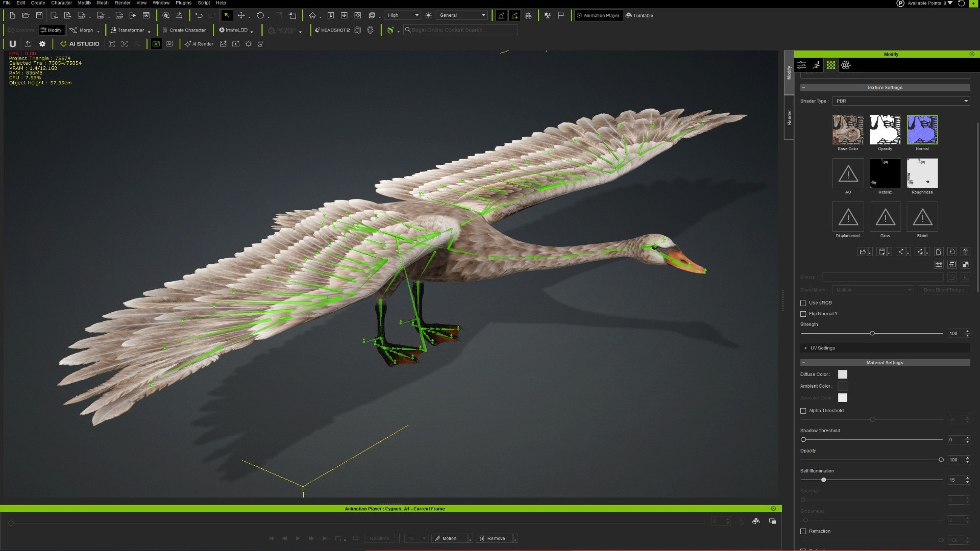Click the Self Illumination slider handle
The width and height of the screenshot is (980, 551).
823,480
